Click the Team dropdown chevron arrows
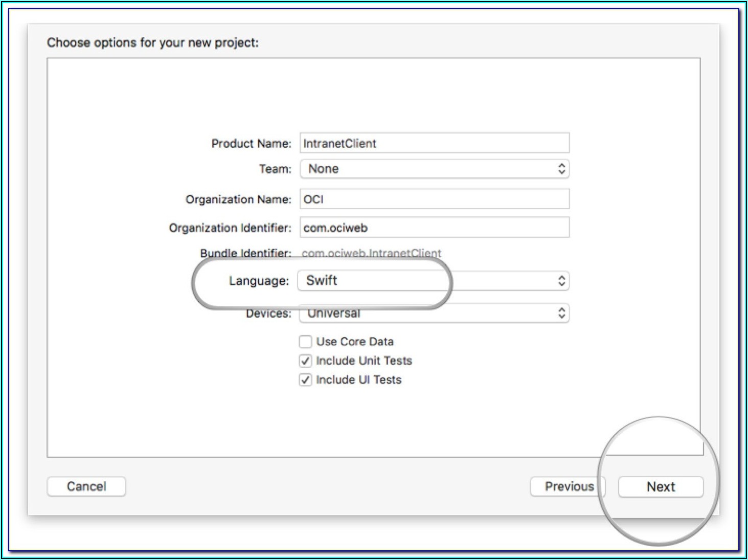This screenshot has height=560, width=748. coord(561,169)
